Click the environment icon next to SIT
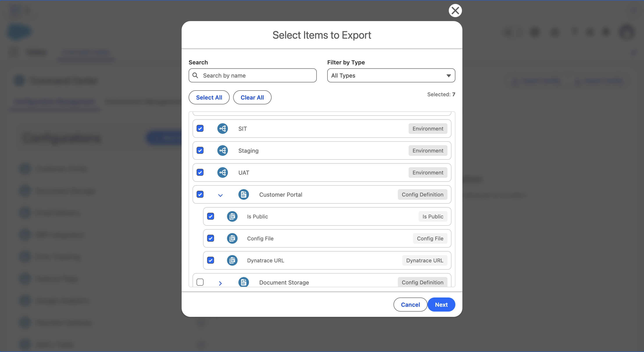The height and width of the screenshot is (352, 644). pos(222,129)
